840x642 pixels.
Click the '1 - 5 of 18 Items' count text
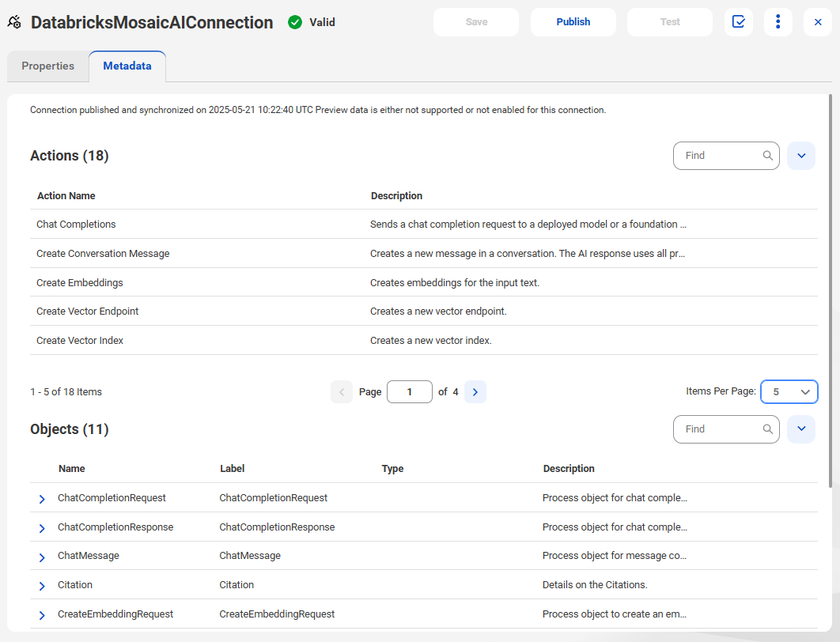(x=66, y=392)
